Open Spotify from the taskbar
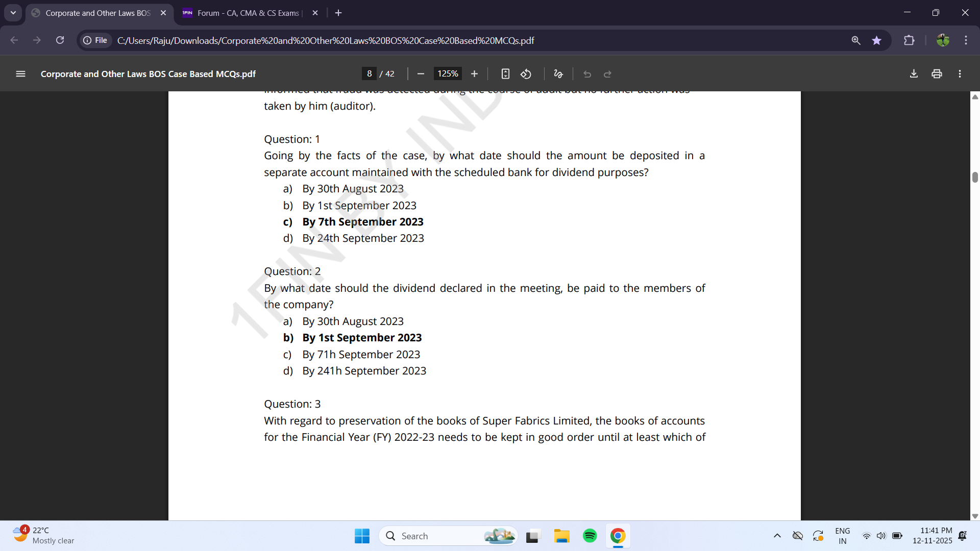The image size is (980, 551). (x=590, y=536)
